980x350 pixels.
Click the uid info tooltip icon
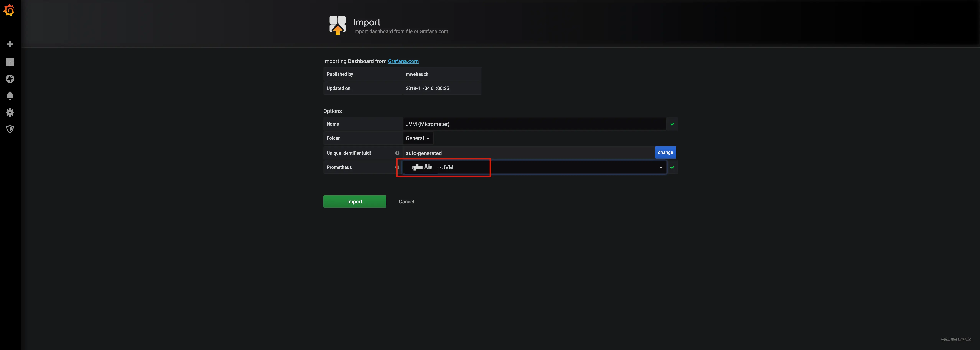click(397, 153)
